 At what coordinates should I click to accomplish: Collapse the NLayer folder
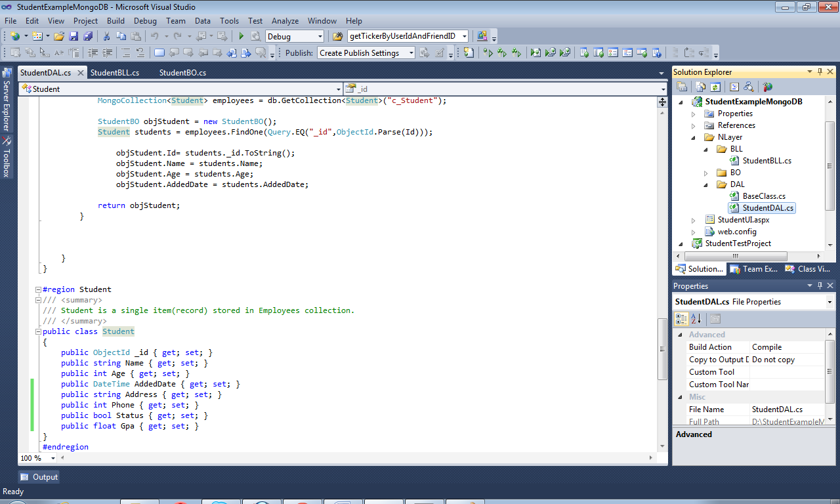pos(694,137)
